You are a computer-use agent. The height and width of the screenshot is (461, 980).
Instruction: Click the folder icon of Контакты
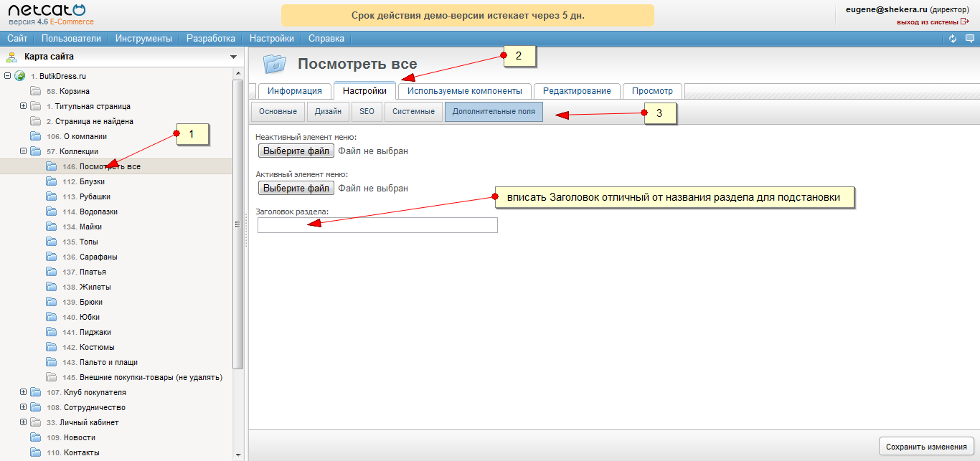tap(36, 452)
